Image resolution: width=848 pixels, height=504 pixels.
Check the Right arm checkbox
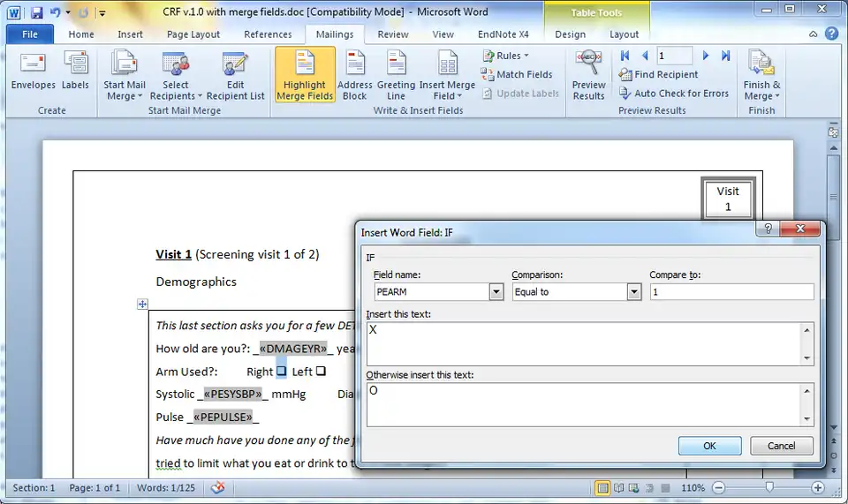pos(281,372)
